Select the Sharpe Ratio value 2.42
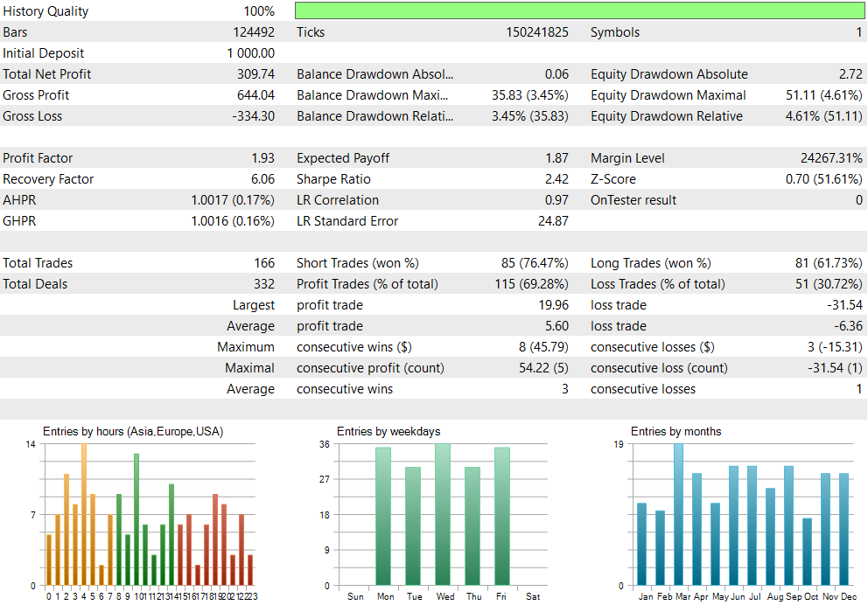 tap(556, 179)
